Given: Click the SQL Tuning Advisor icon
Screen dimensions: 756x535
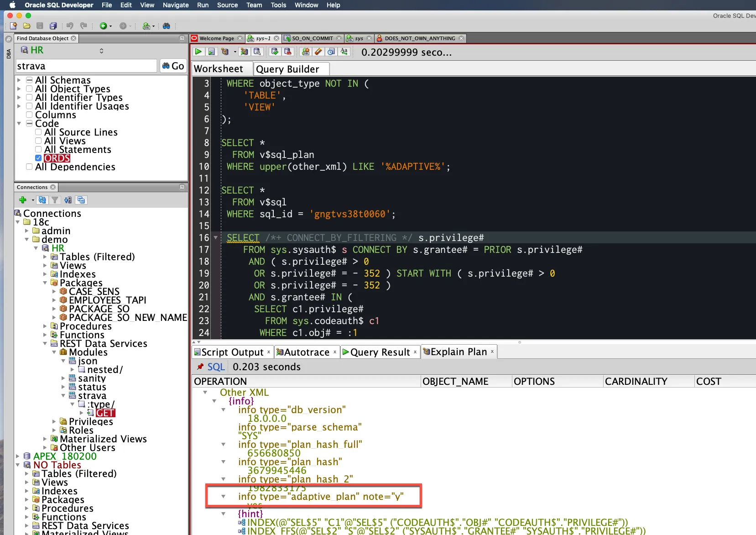Looking at the screenshot, I should 257,52.
